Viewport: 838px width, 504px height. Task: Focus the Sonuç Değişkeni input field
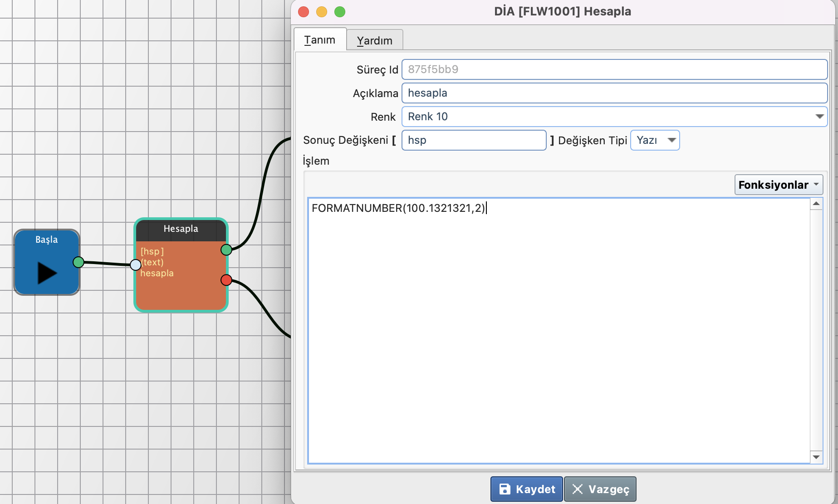coord(474,140)
